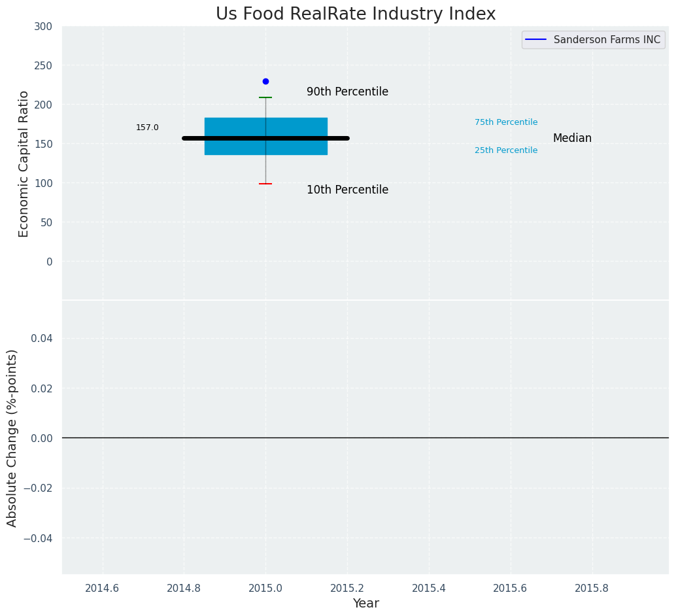This screenshot has height=616, width=676.
Task: Click the green 90th percentile cap
Action: point(265,97)
